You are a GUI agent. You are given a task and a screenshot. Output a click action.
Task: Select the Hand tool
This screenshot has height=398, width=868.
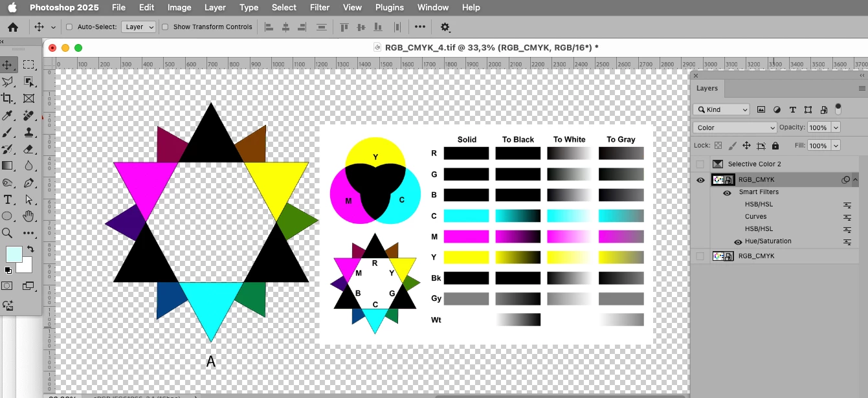click(x=28, y=216)
